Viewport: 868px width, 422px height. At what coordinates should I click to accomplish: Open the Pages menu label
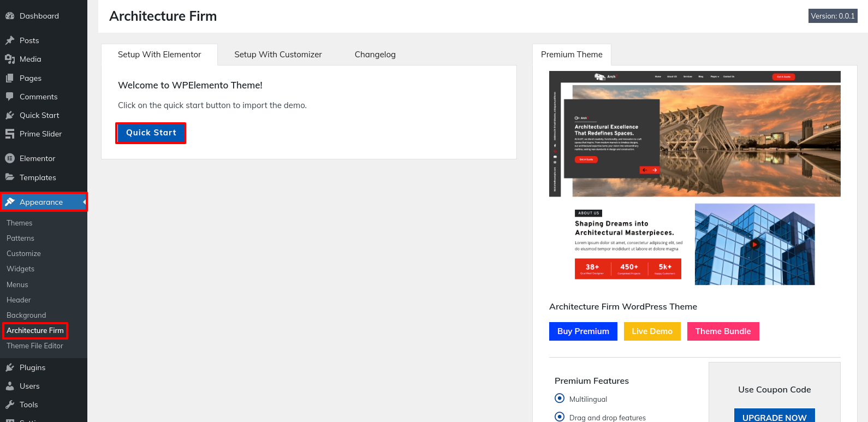[x=31, y=78]
